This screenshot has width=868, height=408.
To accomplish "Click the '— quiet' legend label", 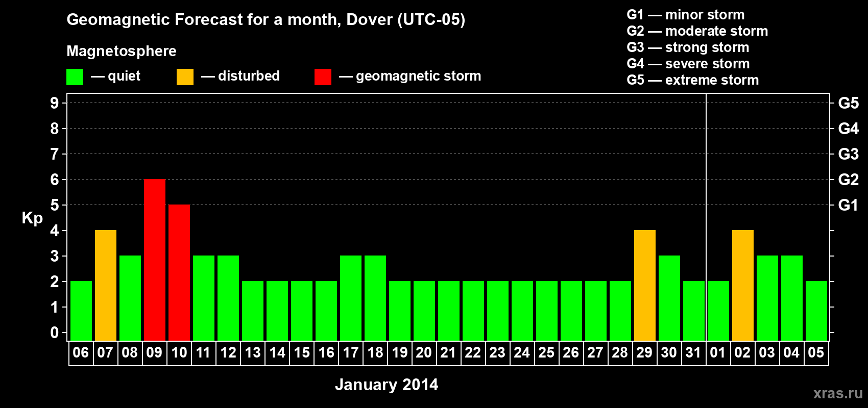I will (x=115, y=76).
